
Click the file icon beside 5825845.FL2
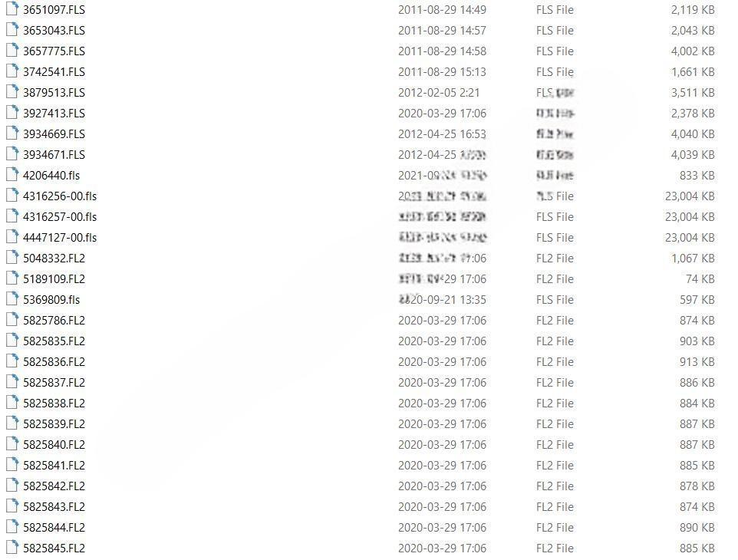click(12, 547)
